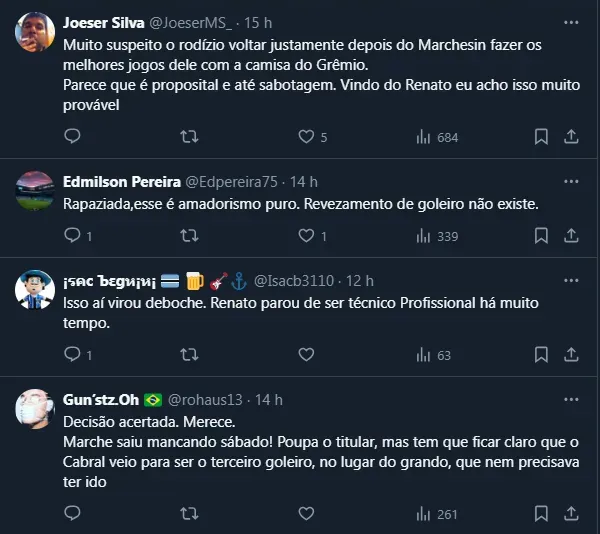The height and width of the screenshot is (534, 600).
Task: Bookmark the tweet by @Isacb3110
Action: coord(541,354)
